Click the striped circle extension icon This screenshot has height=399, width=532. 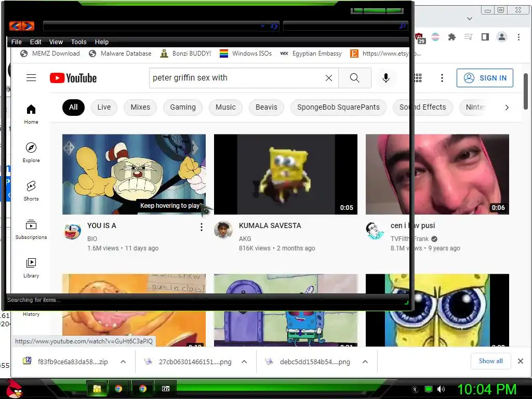(x=435, y=37)
